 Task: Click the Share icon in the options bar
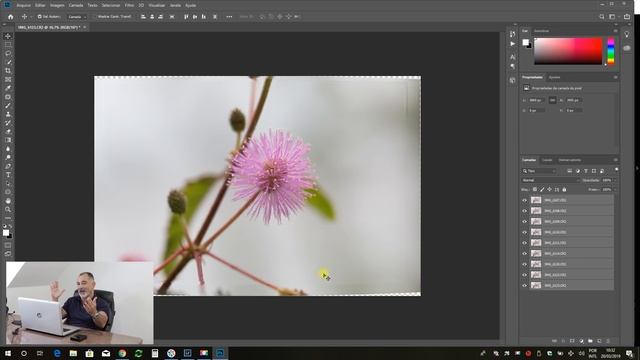(x=627, y=17)
